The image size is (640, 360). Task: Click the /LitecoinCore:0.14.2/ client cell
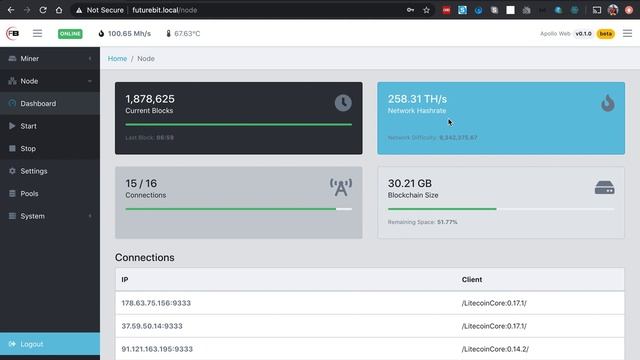pos(495,349)
